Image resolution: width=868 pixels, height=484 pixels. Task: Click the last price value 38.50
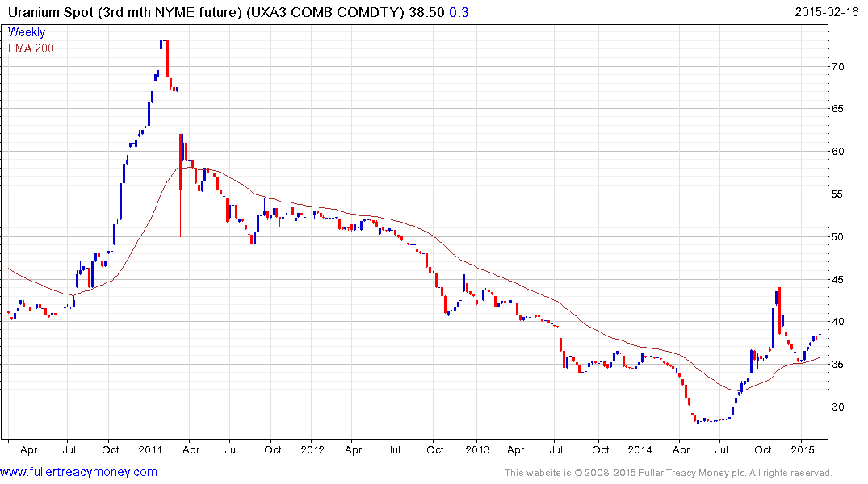[x=426, y=12]
